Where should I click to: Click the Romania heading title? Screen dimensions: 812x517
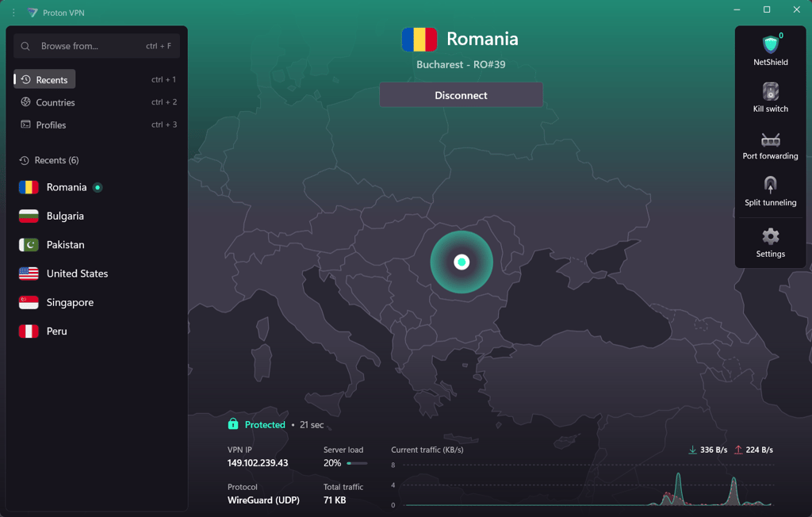point(482,39)
